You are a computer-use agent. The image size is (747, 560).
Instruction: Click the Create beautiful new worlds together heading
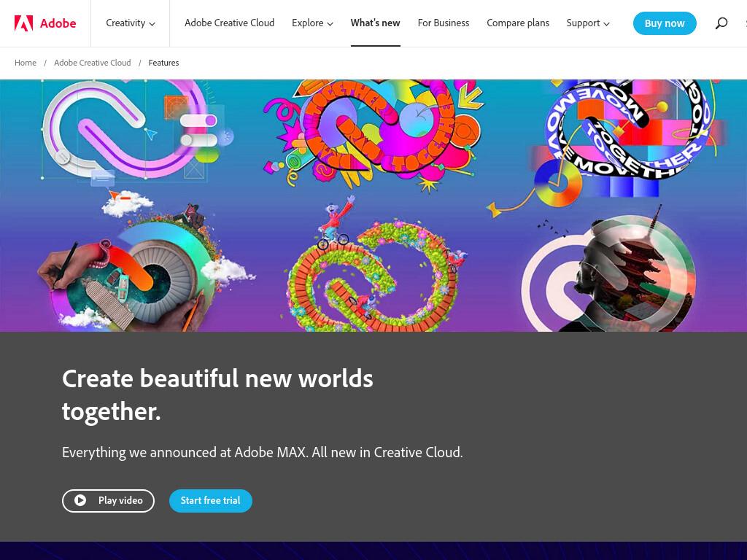217,394
